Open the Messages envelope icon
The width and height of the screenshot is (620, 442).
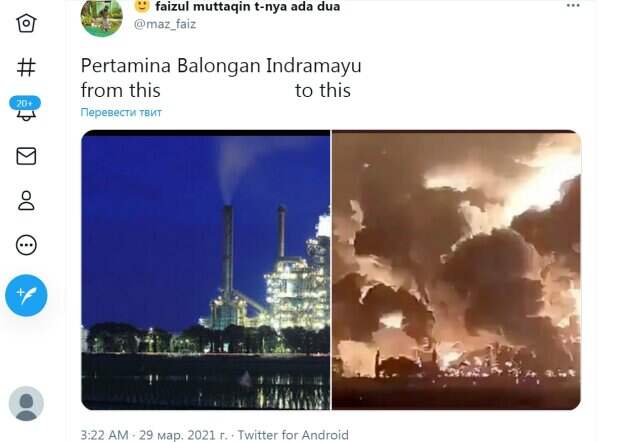(x=26, y=156)
